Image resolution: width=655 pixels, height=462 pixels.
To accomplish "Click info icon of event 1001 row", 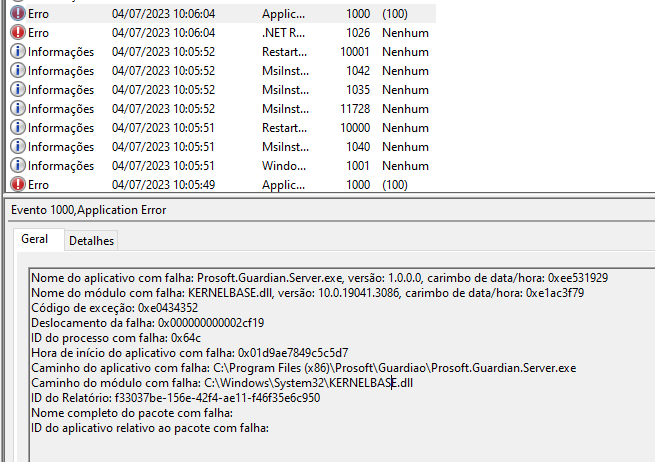I will 18,166.
